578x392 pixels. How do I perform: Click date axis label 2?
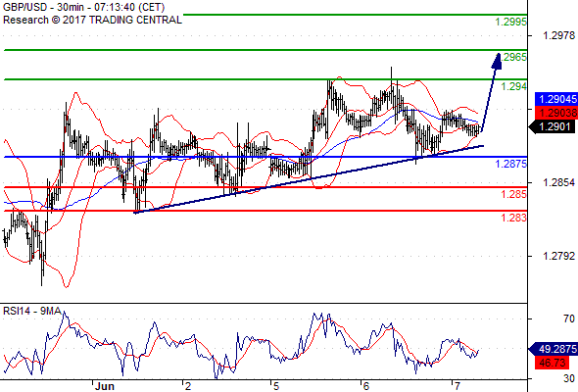pyautogui.click(x=188, y=386)
